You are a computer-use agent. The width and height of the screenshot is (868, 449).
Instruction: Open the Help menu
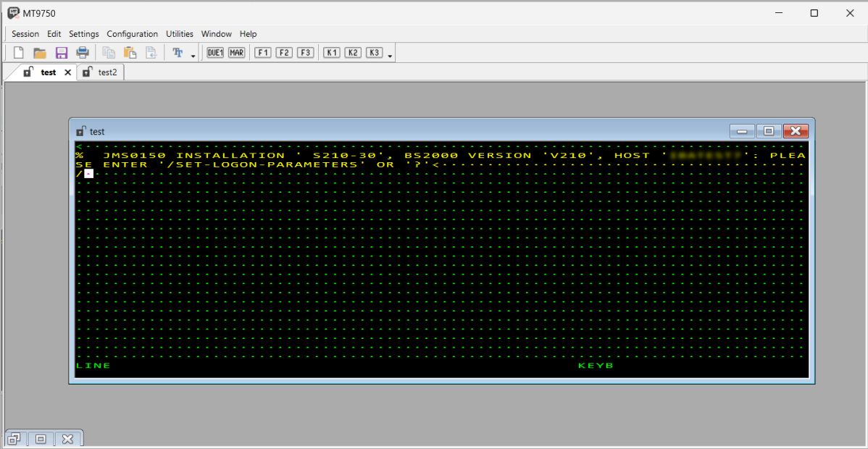(x=248, y=34)
